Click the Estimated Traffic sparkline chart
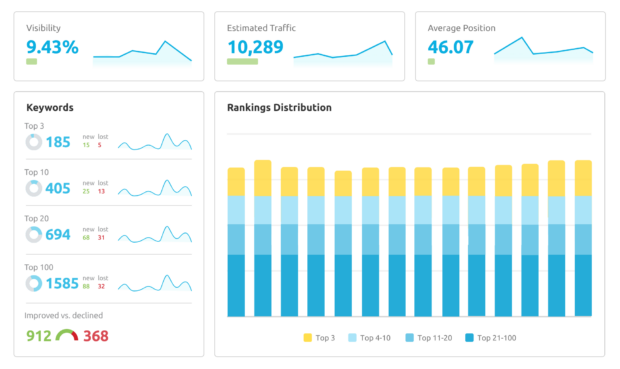Image resolution: width=620 pixels, height=369 pixels. pyautogui.click(x=343, y=52)
